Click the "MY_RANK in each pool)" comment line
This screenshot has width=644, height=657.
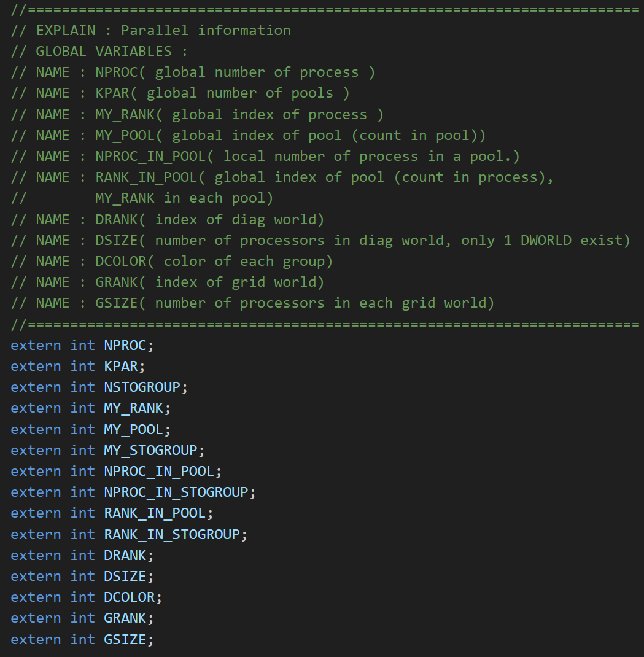[x=184, y=198]
